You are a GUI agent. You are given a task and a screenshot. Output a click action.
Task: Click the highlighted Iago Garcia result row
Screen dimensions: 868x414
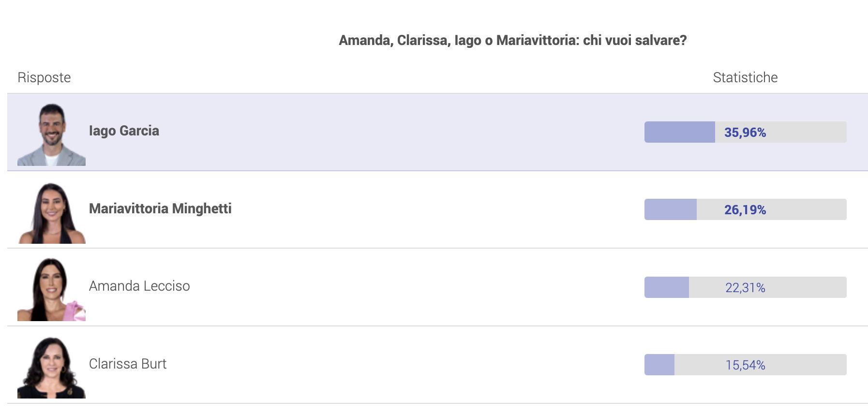point(437,132)
